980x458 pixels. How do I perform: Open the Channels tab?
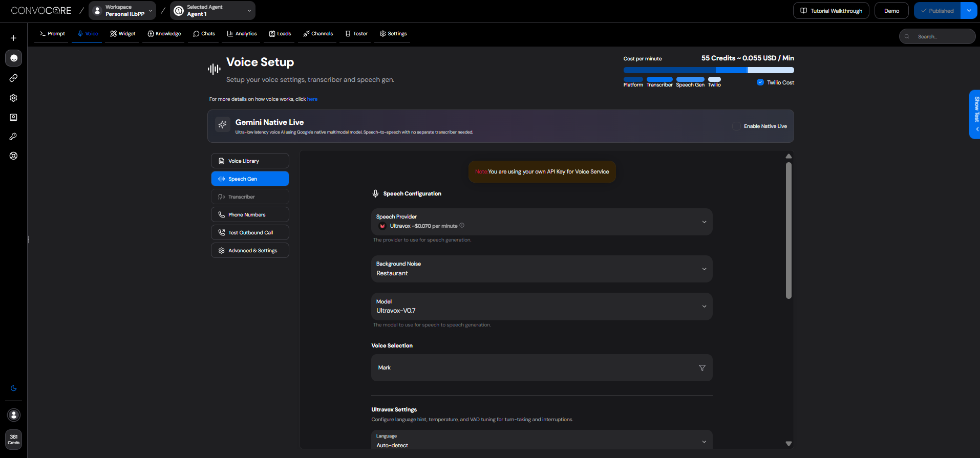[x=318, y=34]
